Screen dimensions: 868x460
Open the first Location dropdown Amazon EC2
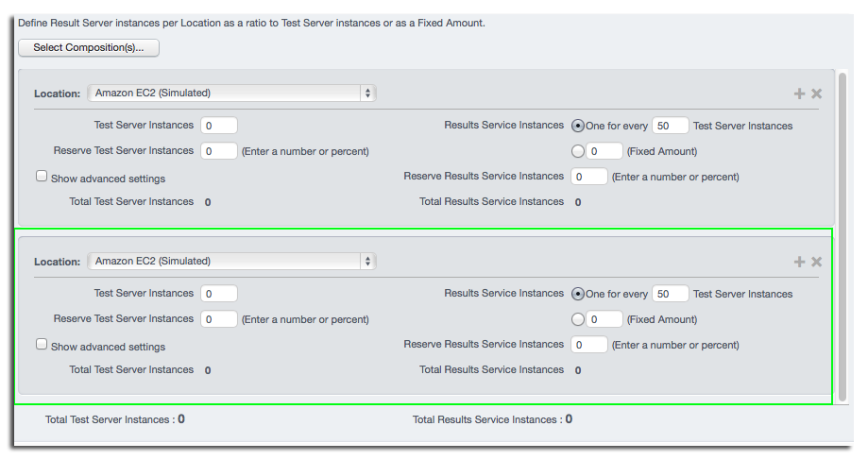coord(231,93)
